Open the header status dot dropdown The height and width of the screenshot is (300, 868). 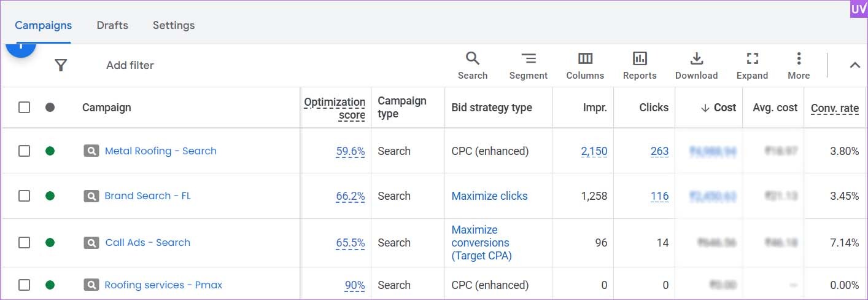pyautogui.click(x=50, y=108)
